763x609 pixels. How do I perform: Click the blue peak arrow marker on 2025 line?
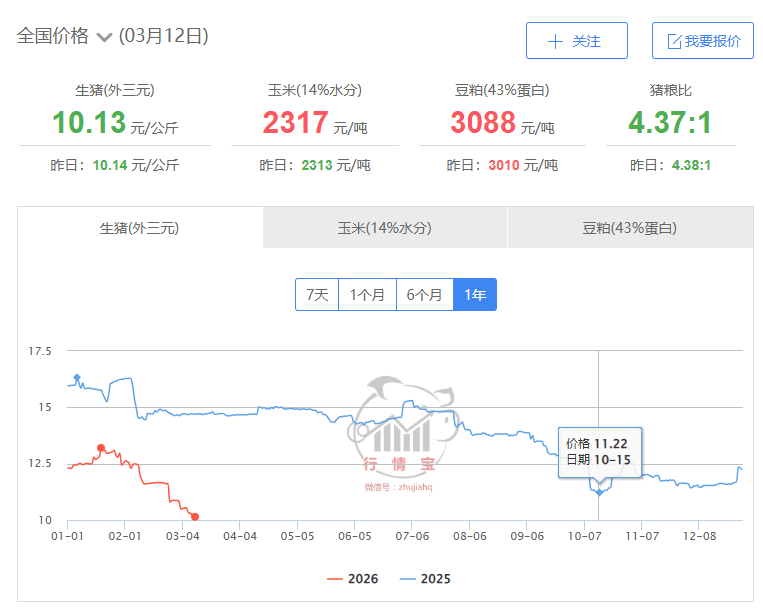pyautogui.click(x=77, y=378)
